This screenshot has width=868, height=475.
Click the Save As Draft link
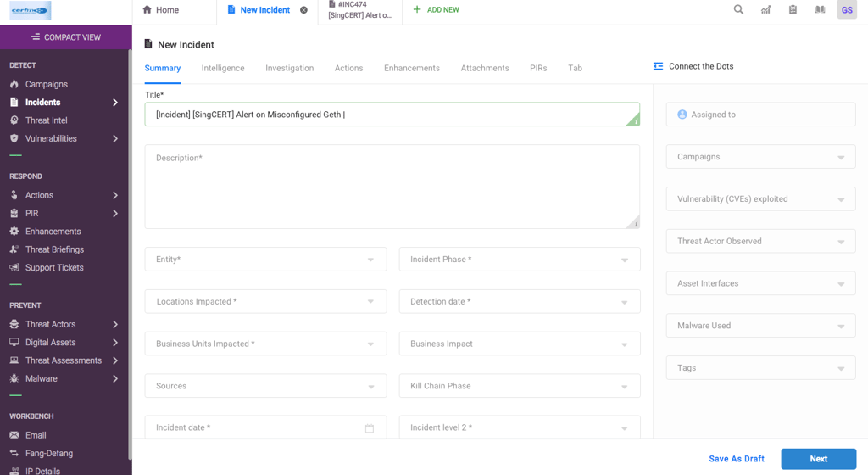tap(737, 459)
